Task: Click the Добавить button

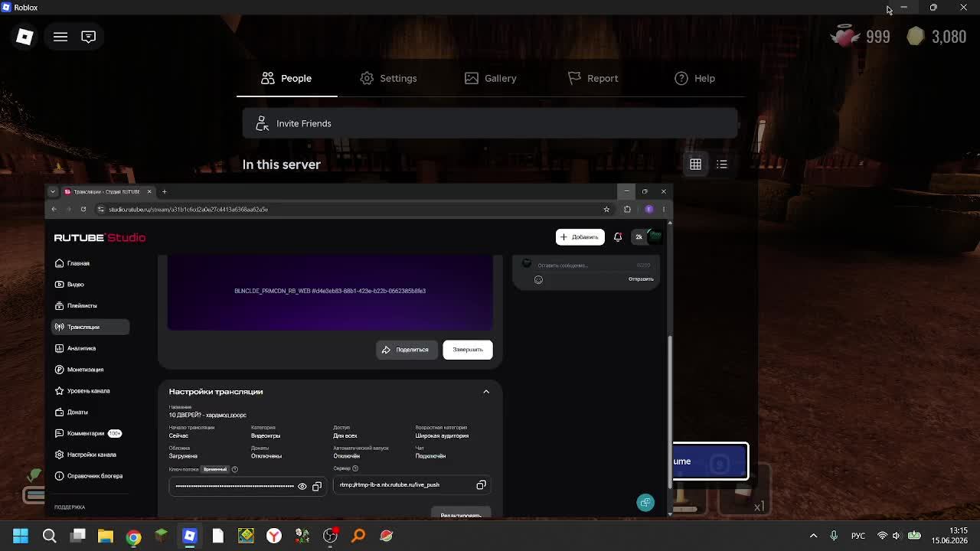Action: pos(580,237)
